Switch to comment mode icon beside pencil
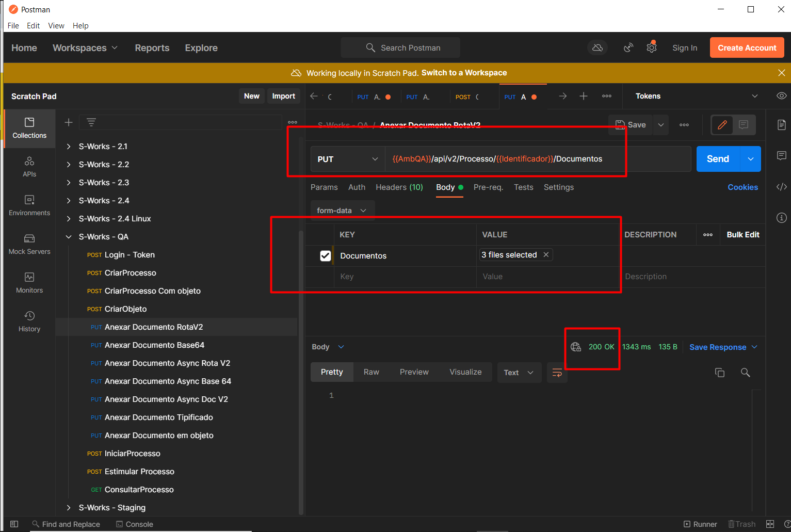The image size is (791, 532). pyautogui.click(x=744, y=125)
